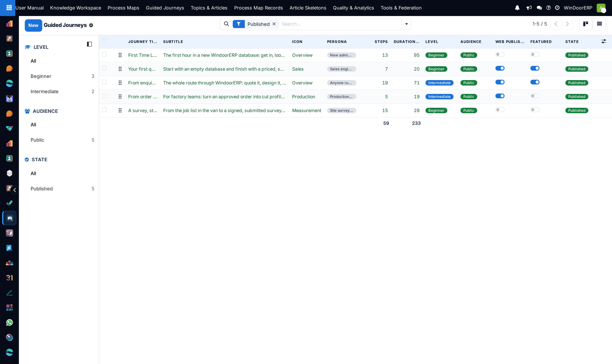Go to next page of records
This screenshot has height=364, width=612.
567,24
